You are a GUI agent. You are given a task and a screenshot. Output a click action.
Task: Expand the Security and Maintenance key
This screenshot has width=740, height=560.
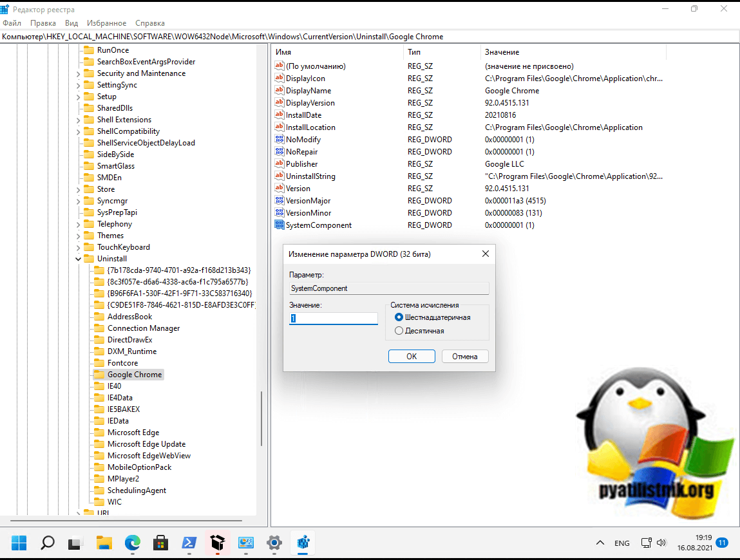79,73
